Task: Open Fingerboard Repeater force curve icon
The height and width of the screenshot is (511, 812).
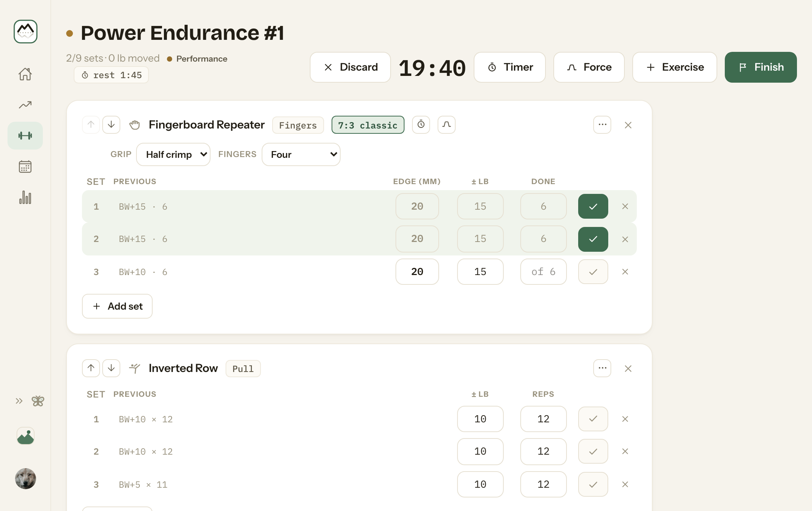Action: (447, 125)
